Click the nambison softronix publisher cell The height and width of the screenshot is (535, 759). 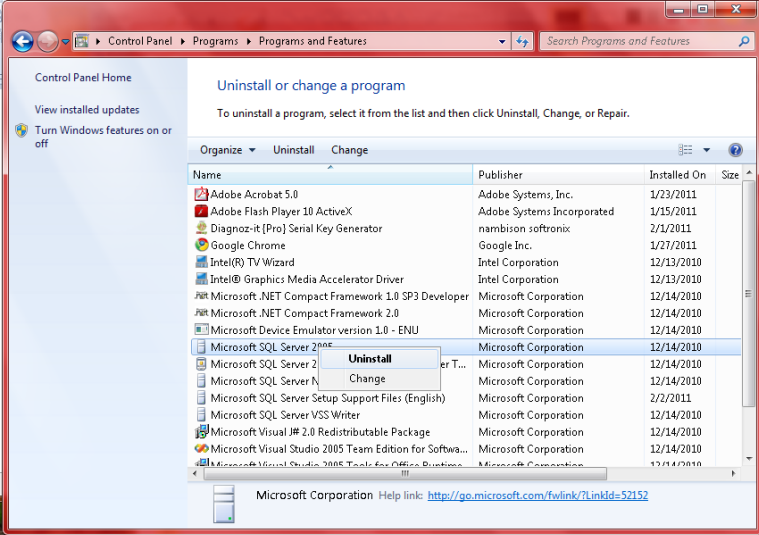(x=524, y=228)
